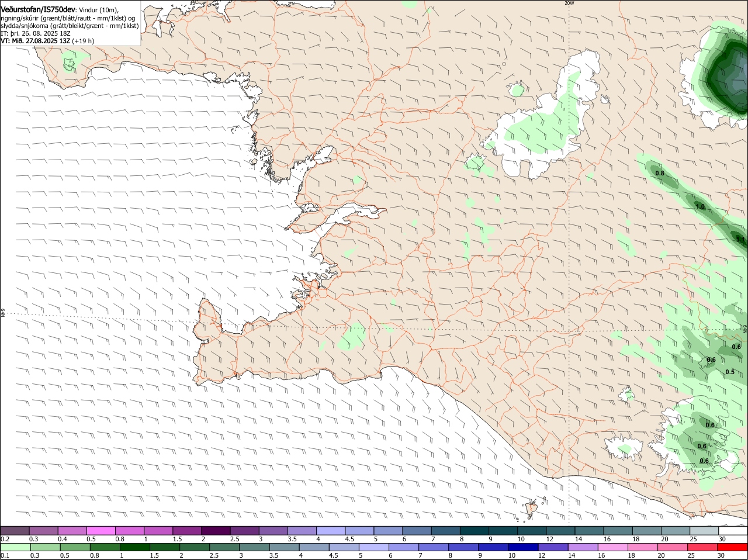Click the 'rigning/skúrir' legend description line

click(x=68, y=18)
